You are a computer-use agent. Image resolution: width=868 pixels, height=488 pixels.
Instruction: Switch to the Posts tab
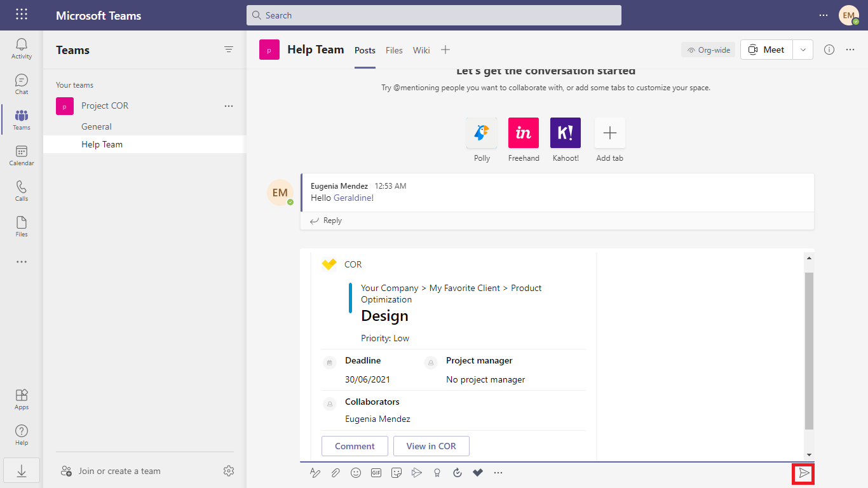pyautogui.click(x=365, y=50)
